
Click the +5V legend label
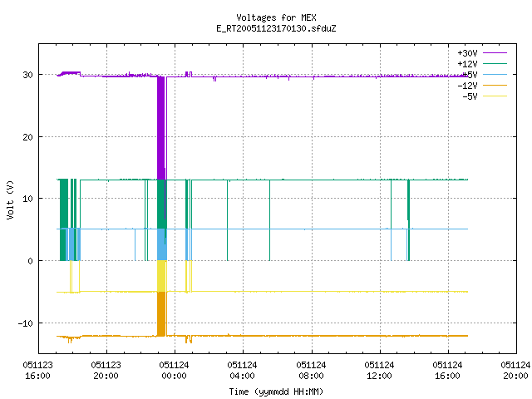pos(470,75)
